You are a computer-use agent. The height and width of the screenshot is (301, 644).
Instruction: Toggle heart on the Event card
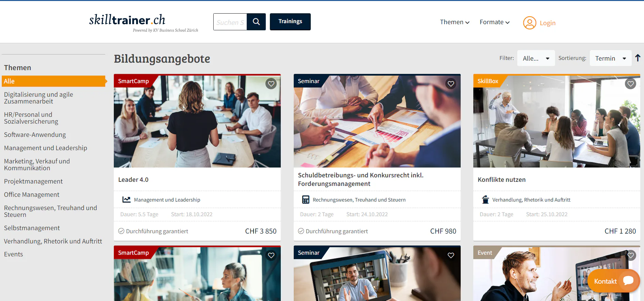tap(631, 255)
